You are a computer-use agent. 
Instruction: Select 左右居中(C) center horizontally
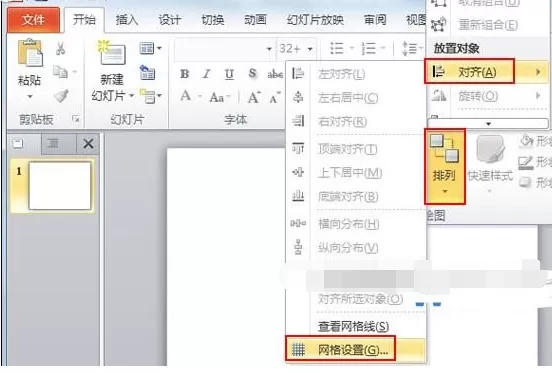(x=356, y=97)
